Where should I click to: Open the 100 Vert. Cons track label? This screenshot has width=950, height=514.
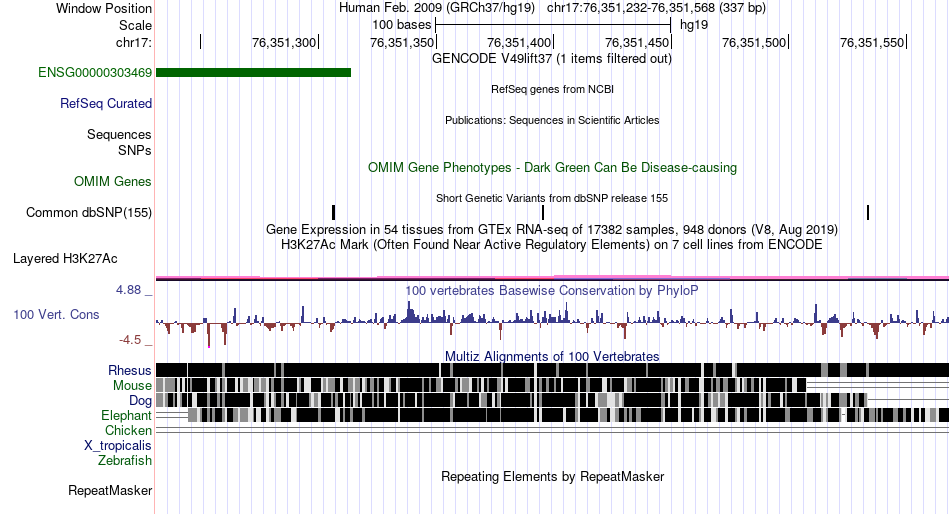click(56, 315)
